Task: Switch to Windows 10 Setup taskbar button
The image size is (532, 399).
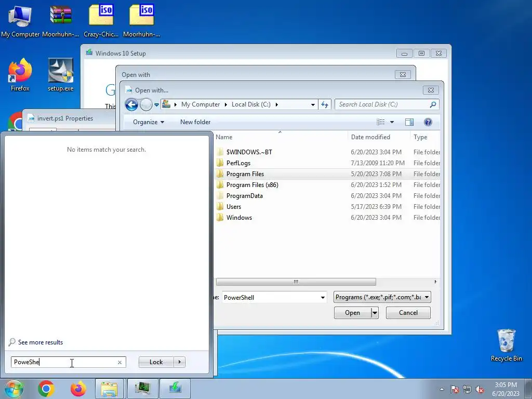Action: click(175, 389)
